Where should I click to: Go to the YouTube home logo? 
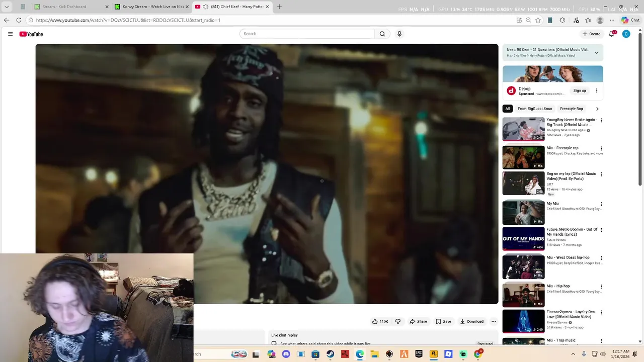click(x=31, y=34)
